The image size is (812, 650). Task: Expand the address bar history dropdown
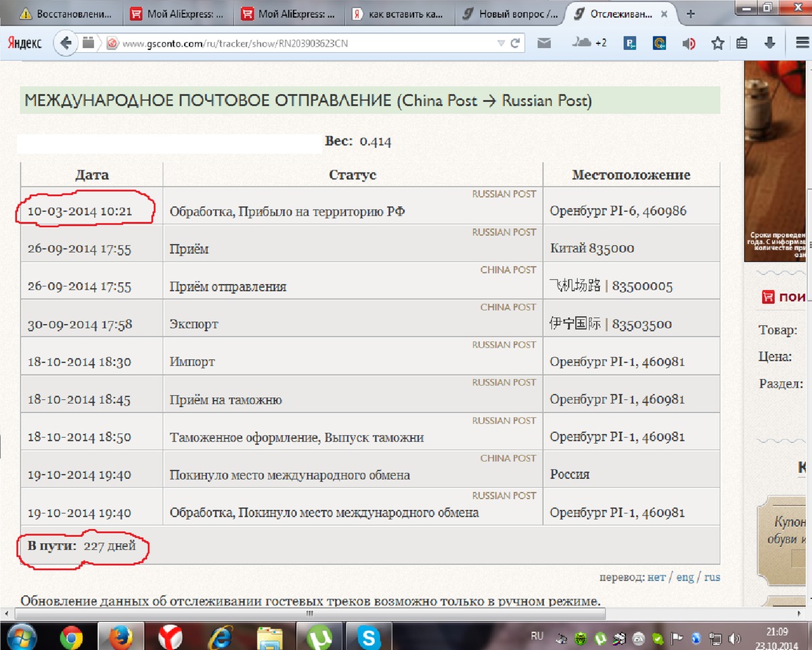(x=501, y=43)
